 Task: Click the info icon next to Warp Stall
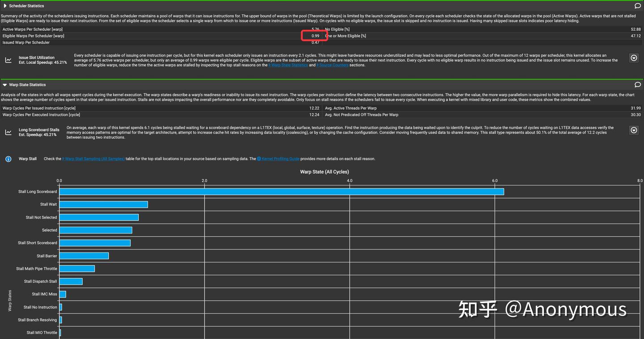click(8, 159)
